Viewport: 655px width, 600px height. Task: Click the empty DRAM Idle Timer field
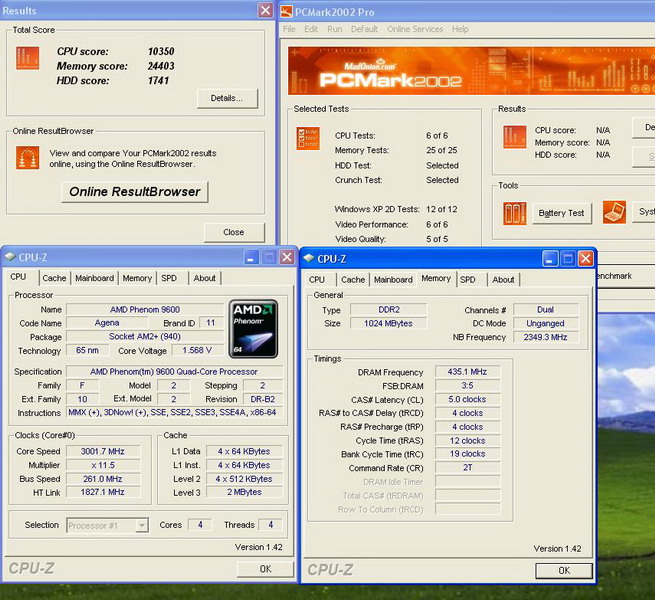pos(467,481)
